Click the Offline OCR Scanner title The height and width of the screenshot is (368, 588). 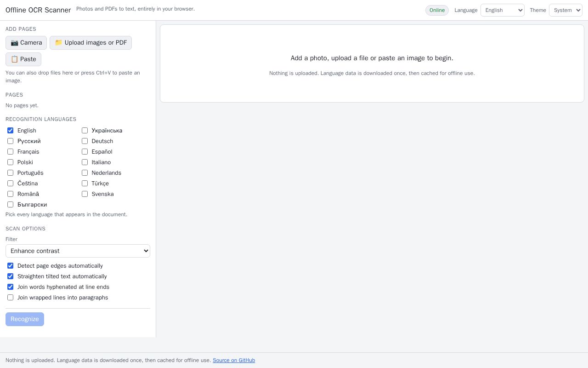[x=38, y=10]
